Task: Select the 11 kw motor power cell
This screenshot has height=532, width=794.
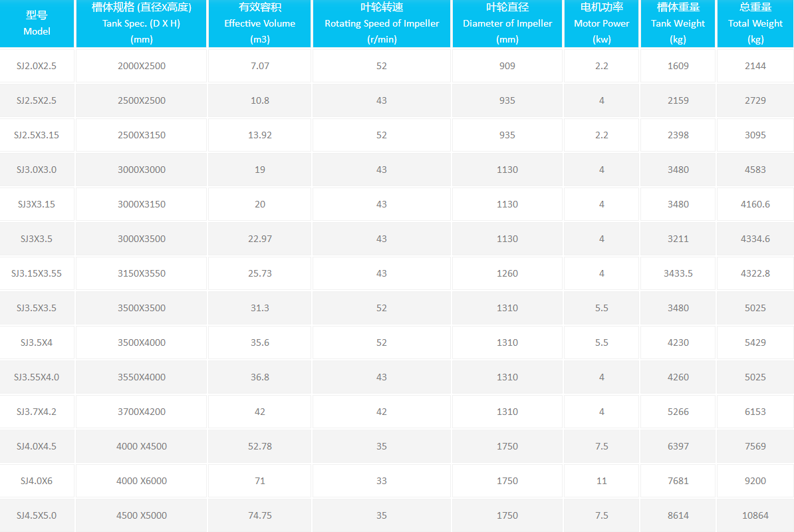Action: coord(601,481)
